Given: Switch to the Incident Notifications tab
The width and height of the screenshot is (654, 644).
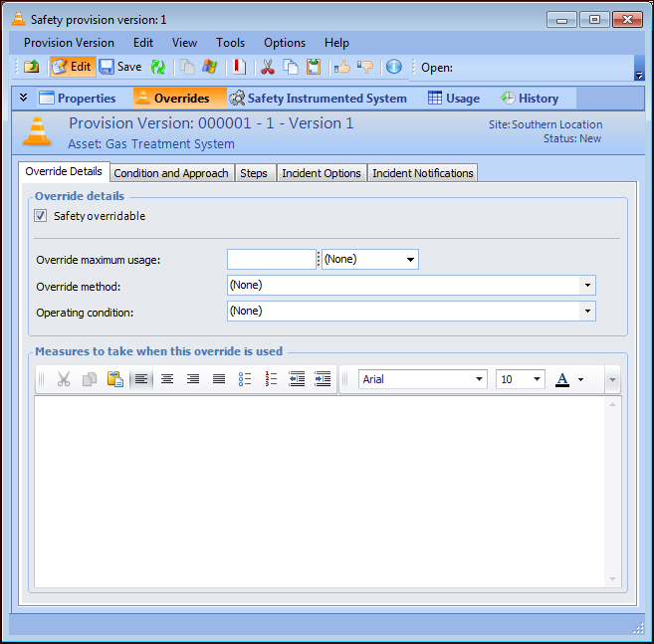Looking at the screenshot, I should tap(422, 173).
